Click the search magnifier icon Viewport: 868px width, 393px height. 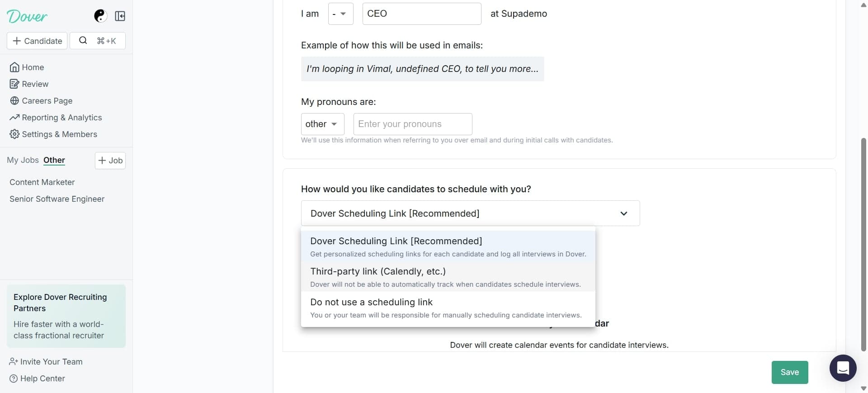[83, 40]
